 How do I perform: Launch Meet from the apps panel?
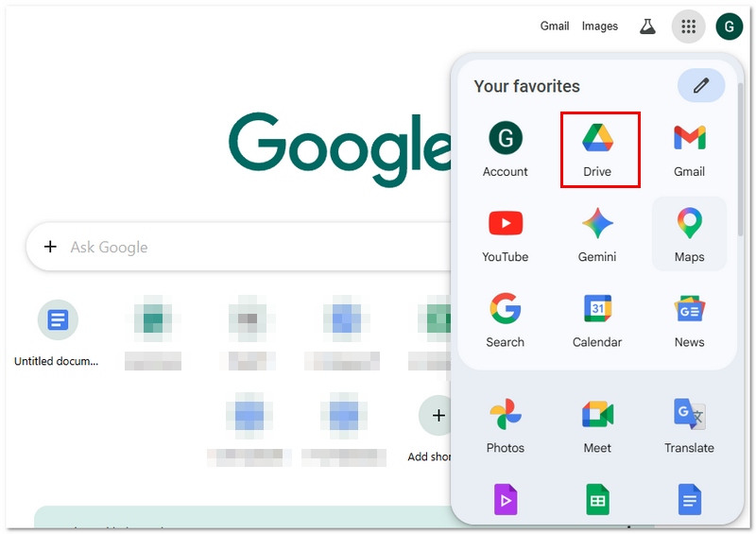597,426
